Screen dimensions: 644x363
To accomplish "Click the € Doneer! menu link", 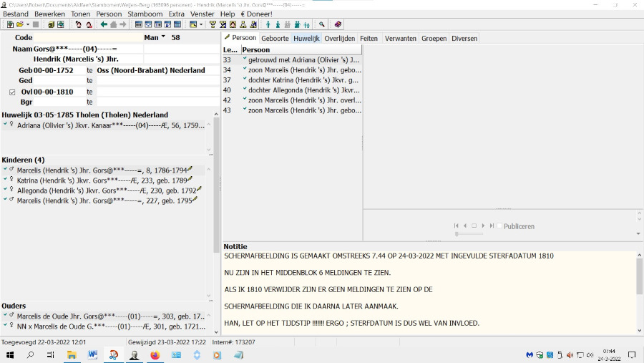I will point(256,14).
